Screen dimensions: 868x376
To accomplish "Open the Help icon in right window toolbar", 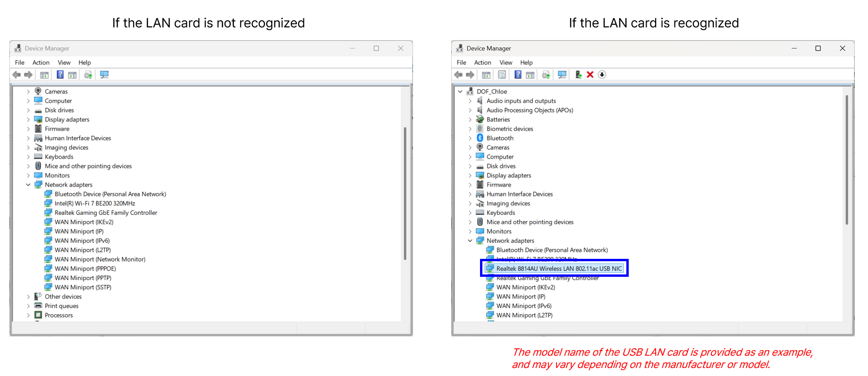I will tap(518, 75).
